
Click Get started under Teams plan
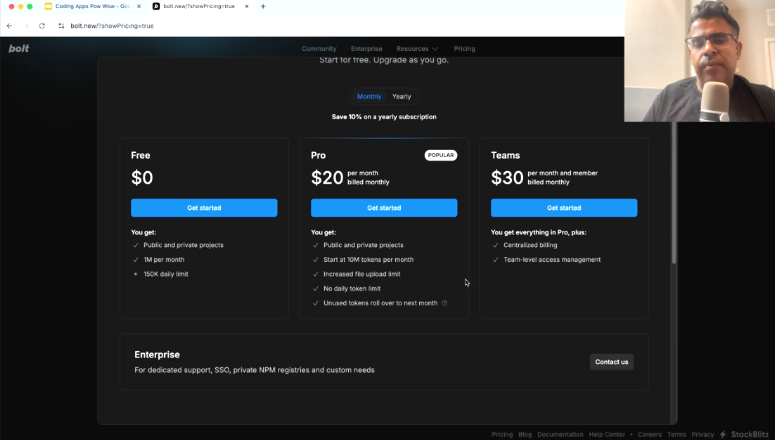(564, 208)
